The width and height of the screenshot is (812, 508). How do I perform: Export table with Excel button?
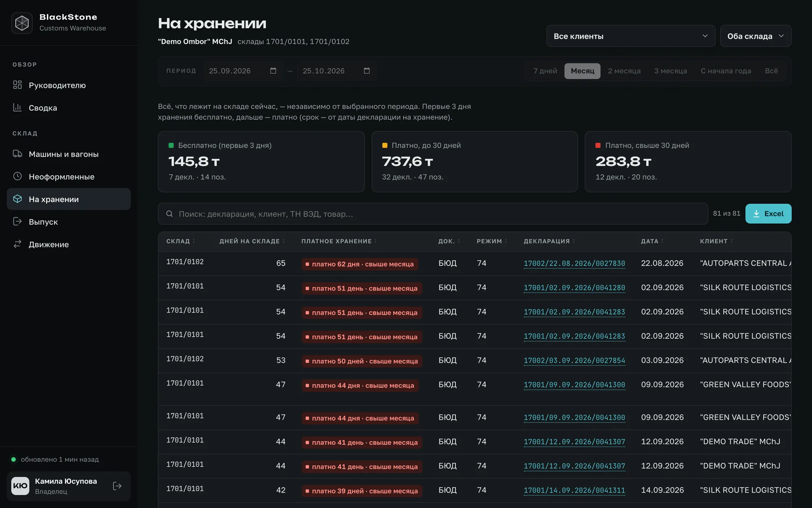click(768, 214)
